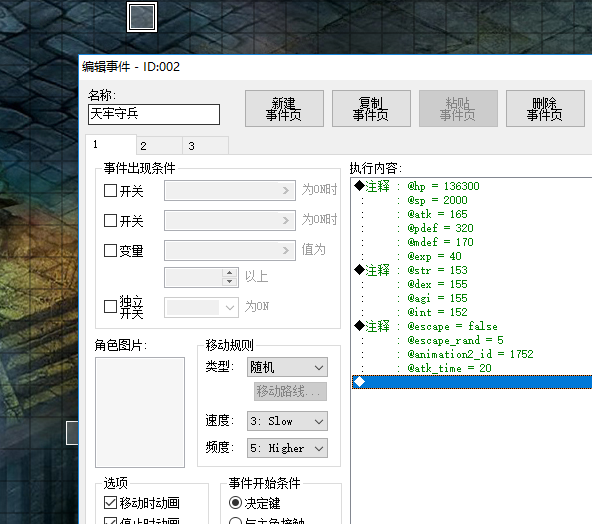Tick the 变量 condition checkbox

pos(110,250)
